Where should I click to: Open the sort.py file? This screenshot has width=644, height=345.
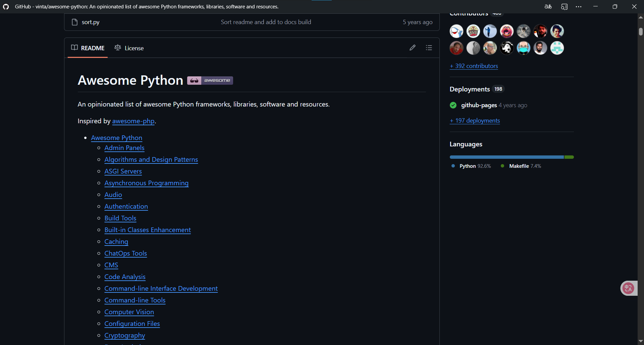point(91,22)
